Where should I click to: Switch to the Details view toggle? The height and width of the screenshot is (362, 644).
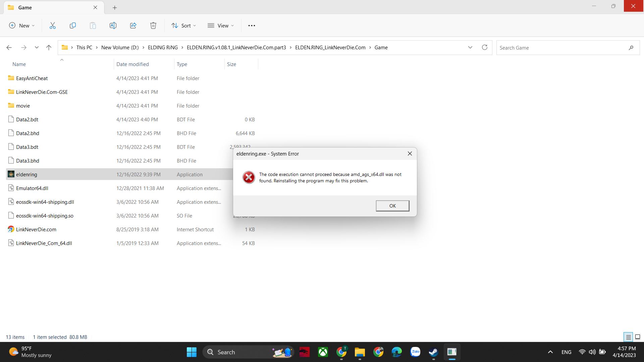tap(628, 337)
